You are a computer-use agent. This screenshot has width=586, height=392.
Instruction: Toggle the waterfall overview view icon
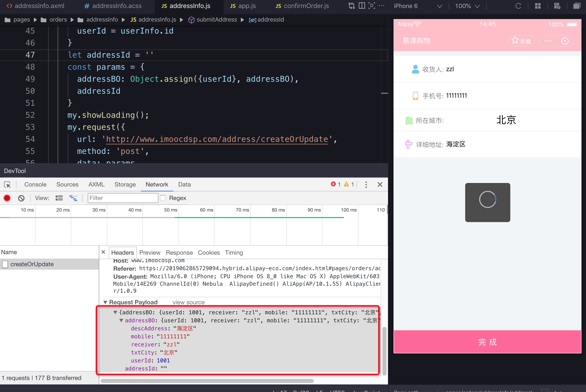[x=73, y=198]
